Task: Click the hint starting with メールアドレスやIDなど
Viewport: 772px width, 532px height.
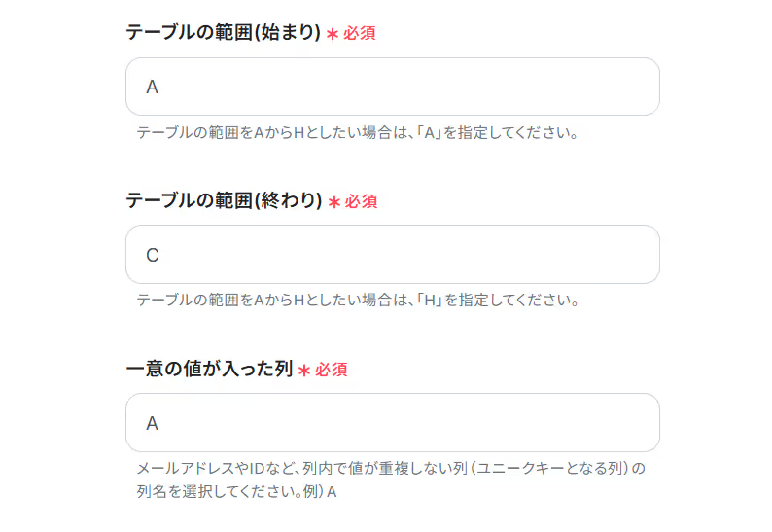Action: (x=391, y=468)
